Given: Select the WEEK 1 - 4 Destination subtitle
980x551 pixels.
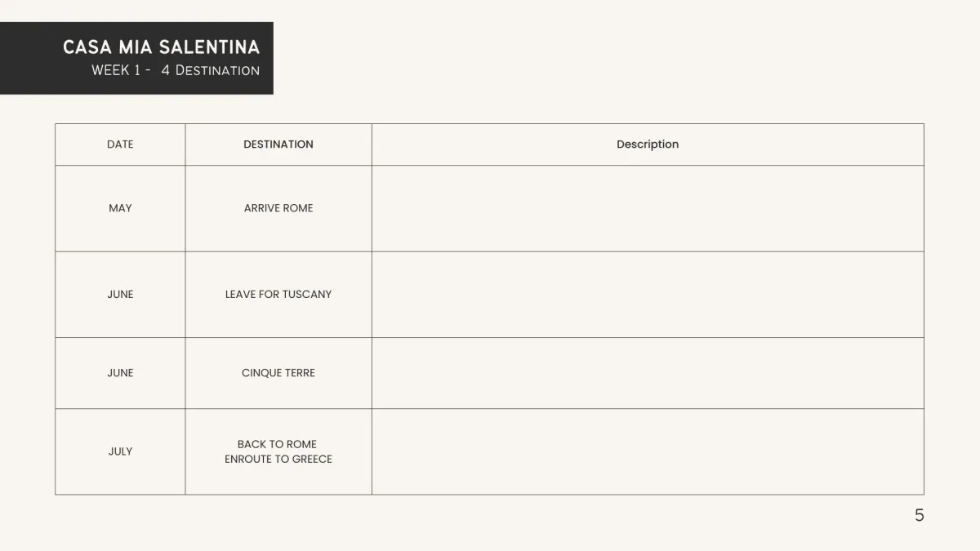Looking at the screenshot, I should pyautogui.click(x=176, y=70).
